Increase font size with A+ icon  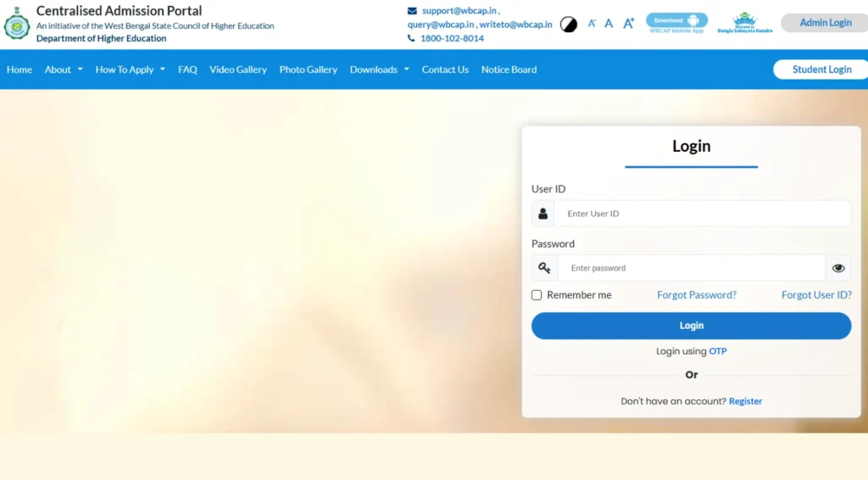click(x=628, y=23)
